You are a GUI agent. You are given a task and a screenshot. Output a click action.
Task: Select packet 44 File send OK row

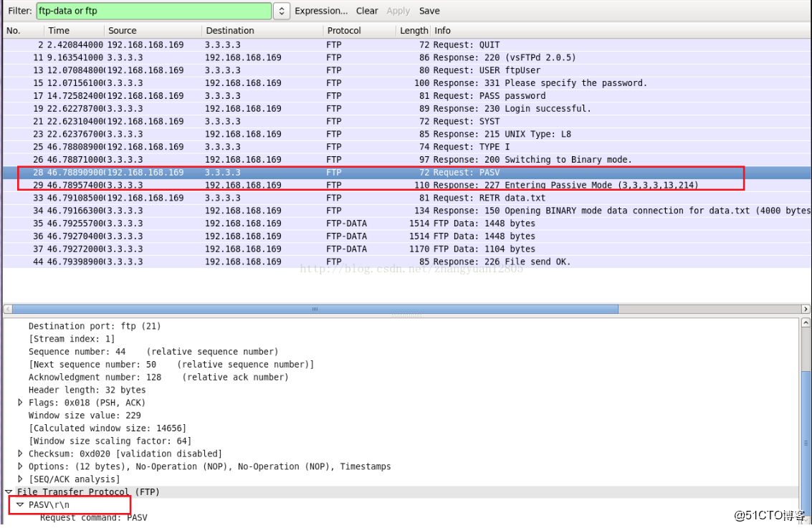(406, 261)
